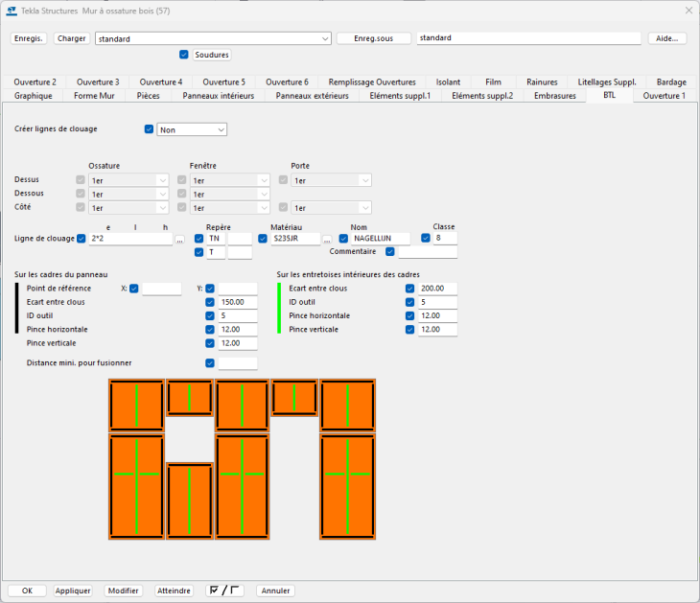
Task: Click the Nom field containing NAGELLIJN
Action: tap(381, 239)
